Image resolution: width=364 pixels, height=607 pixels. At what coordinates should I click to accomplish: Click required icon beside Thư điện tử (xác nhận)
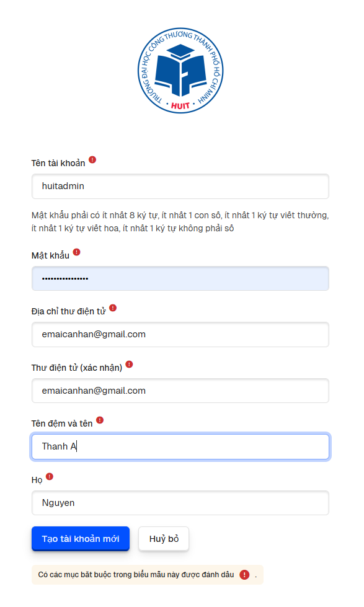[130, 365]
